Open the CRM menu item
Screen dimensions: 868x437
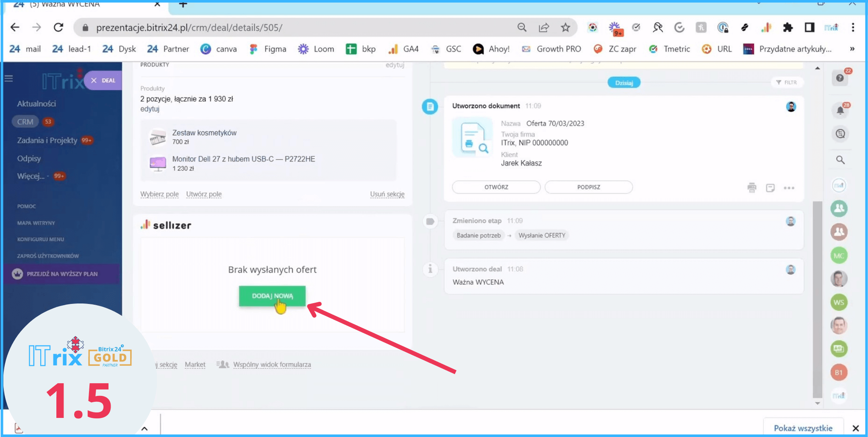25,122
